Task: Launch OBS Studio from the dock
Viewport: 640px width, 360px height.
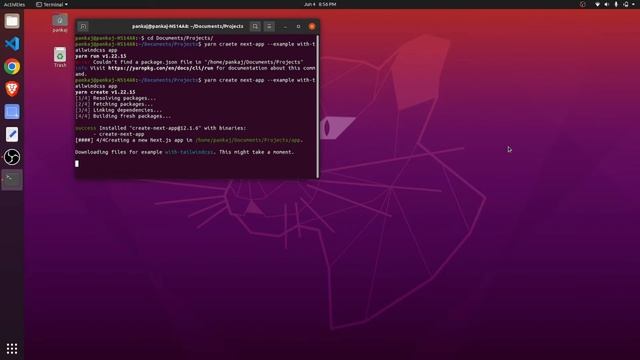Action: point(12,157)
